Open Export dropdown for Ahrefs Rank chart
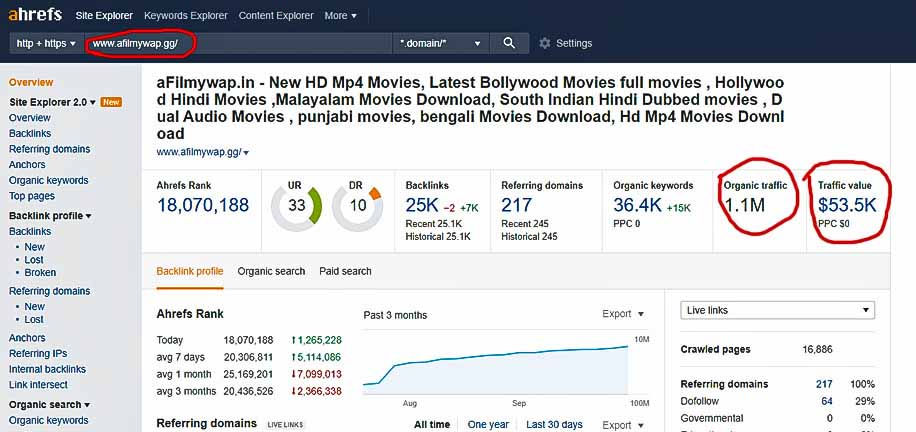 [623, 314]
